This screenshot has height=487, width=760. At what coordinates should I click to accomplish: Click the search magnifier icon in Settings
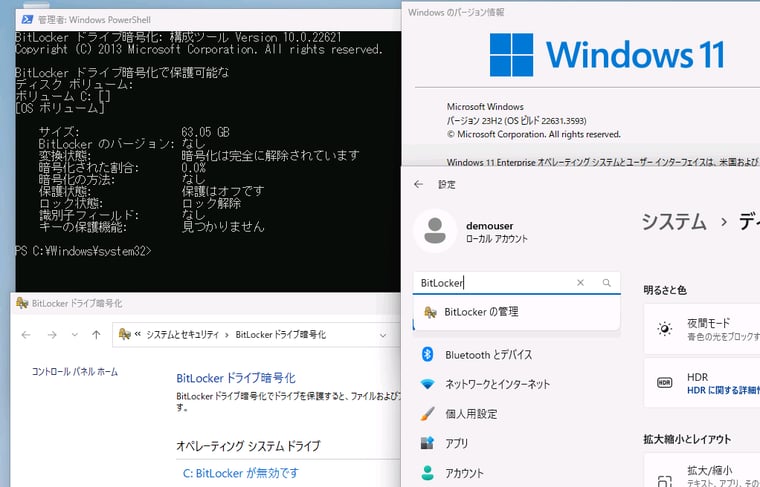click(x=606, y=283)
